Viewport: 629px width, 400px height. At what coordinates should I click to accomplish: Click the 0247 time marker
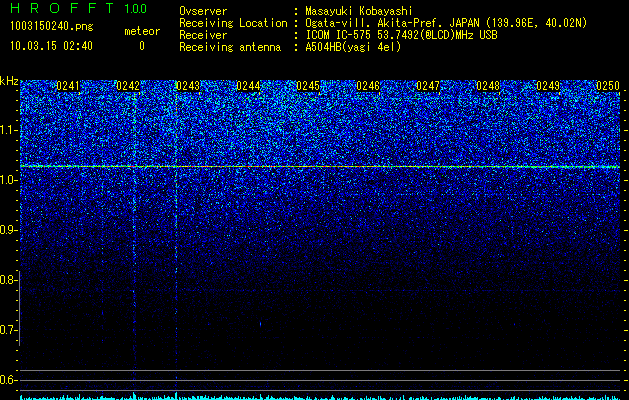[428, 86]
